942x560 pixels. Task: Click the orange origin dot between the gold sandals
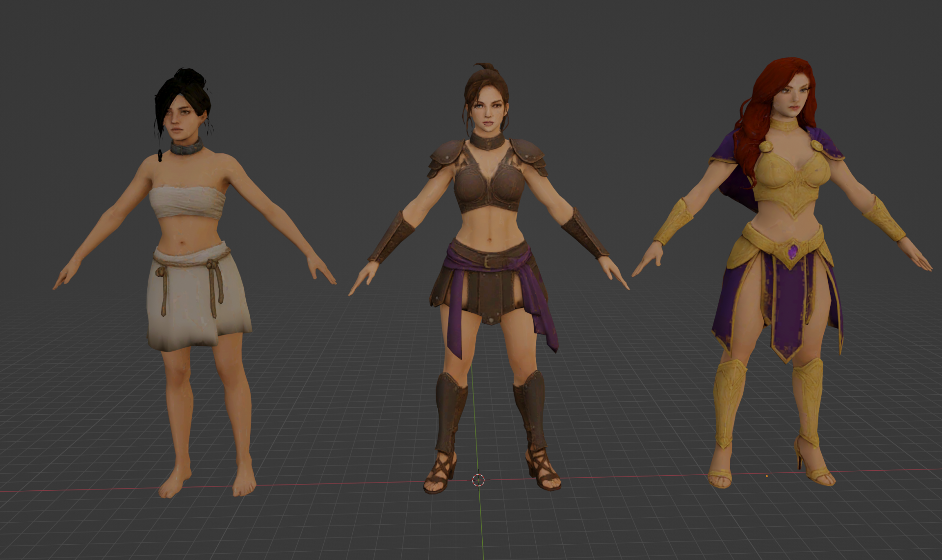pos(767,476)
